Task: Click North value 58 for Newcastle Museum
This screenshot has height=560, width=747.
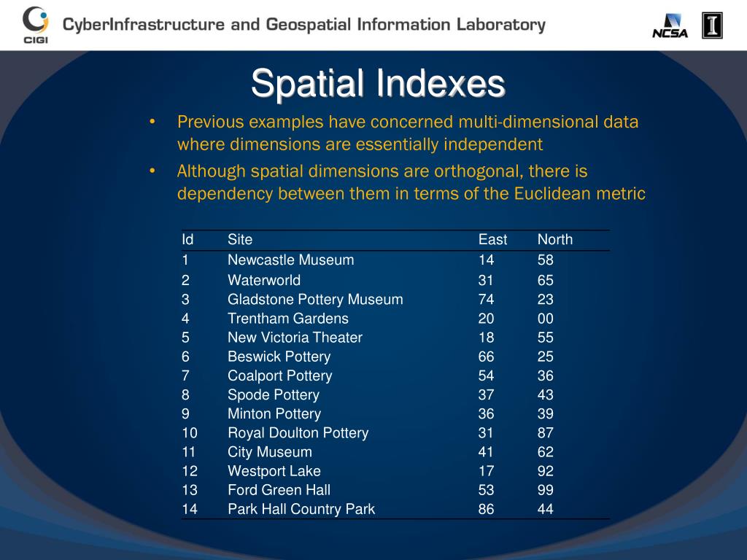Action: click(x=546, y=260)
